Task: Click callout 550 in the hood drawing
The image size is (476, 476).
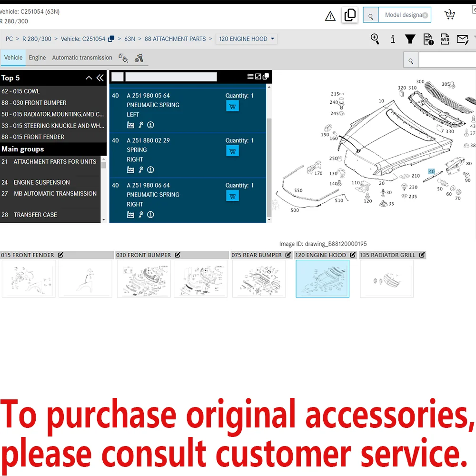Action: pos(298,190)
